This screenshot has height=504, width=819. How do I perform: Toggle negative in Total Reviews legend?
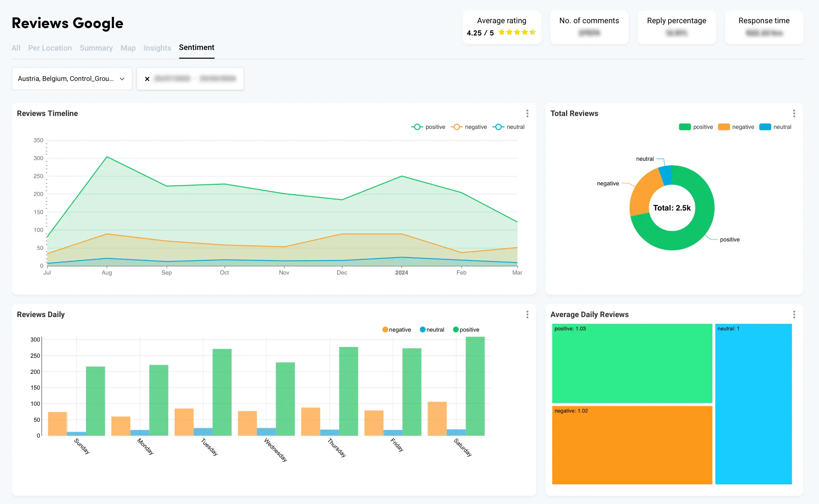coord(736,127)
